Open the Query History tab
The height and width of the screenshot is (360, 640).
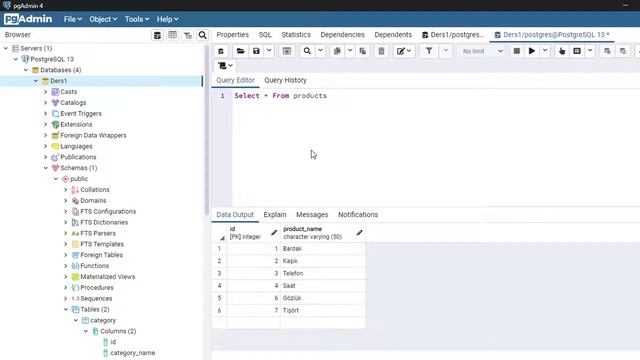[285, 80]
